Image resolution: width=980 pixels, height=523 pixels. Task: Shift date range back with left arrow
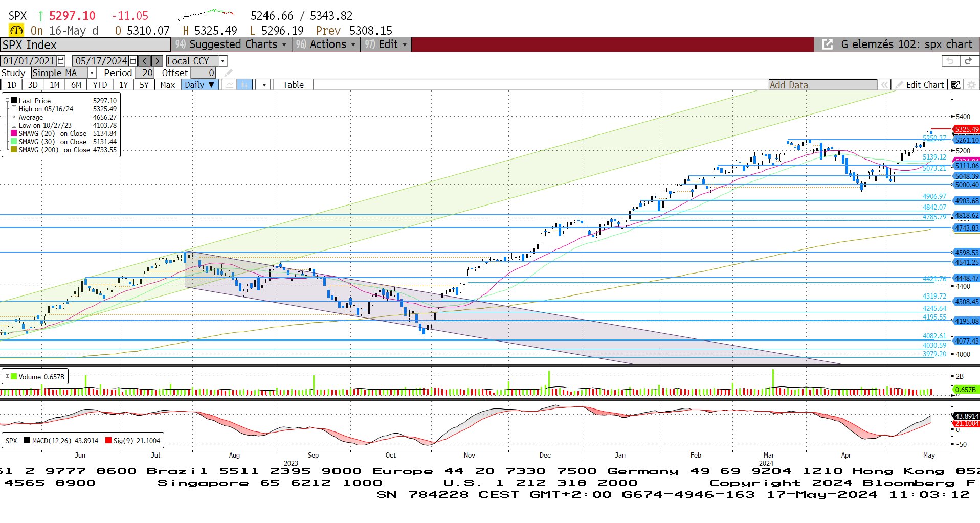click(145, 61)
